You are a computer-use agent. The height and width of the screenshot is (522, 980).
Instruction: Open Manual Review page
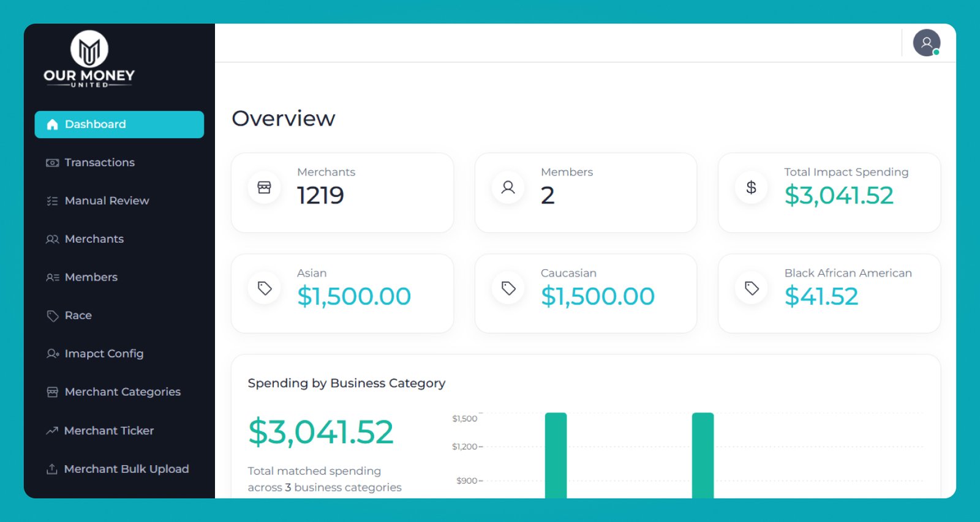[x=107, y=201]
